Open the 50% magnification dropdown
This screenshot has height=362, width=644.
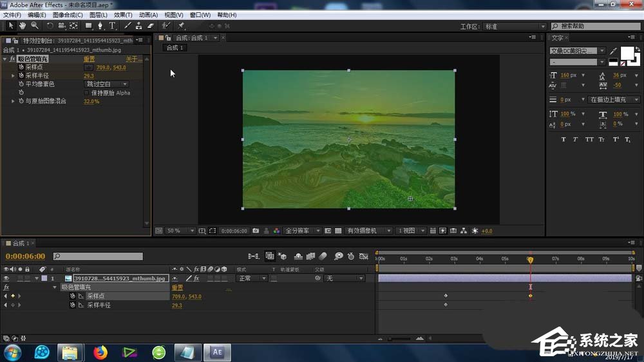click(x=180, y=231)
